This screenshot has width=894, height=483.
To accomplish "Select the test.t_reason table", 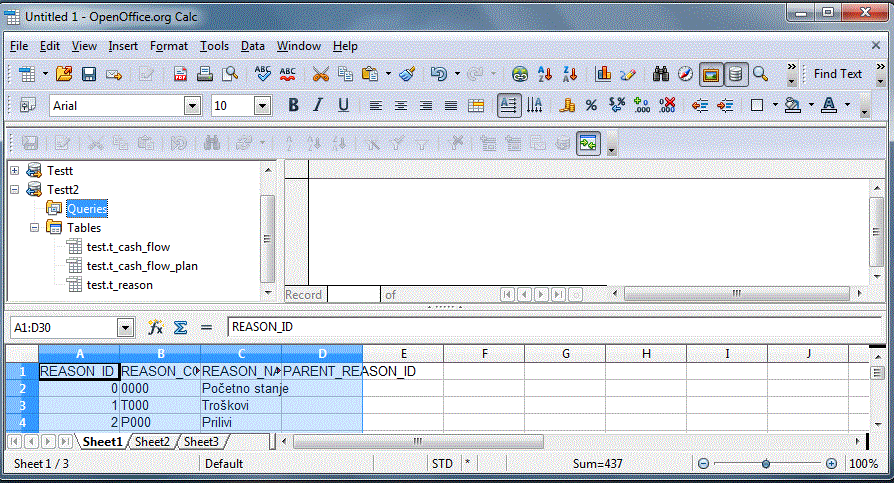I will click(121, 285).
